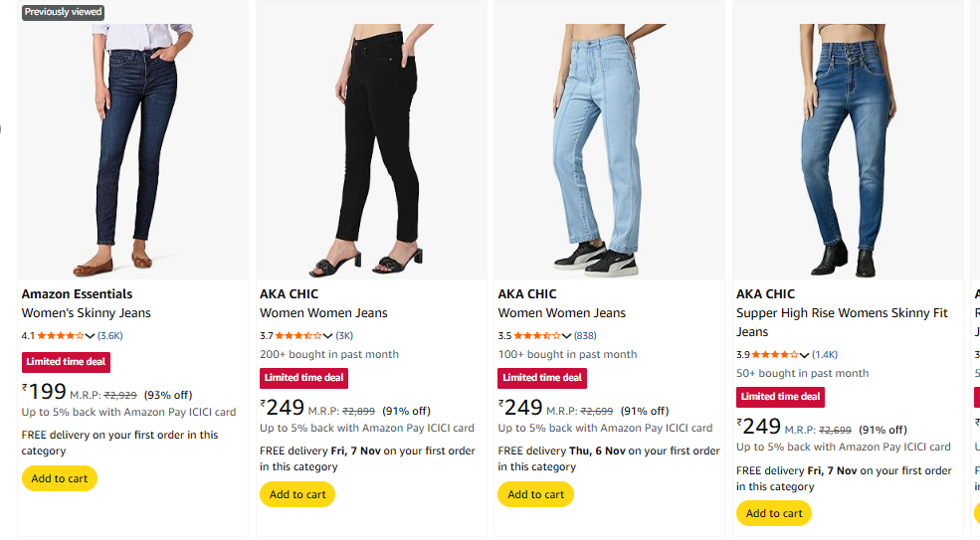
Task: Open black jeans product image
Action: point(371,139)
